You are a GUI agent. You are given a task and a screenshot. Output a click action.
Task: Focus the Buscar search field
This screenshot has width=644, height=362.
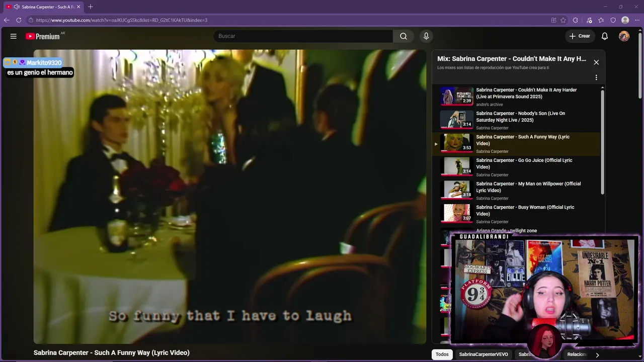click(303, 36)
